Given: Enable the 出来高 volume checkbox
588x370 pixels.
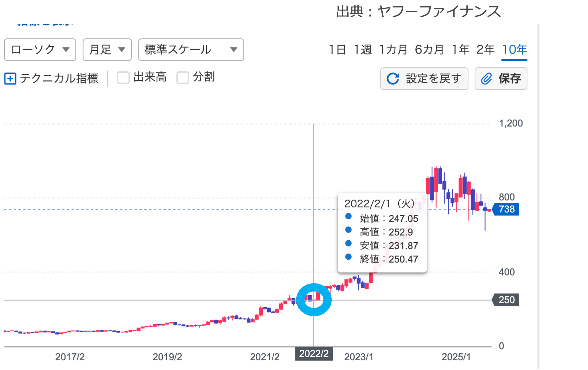Looking at the screenshot, I should [x=123, y=78].
